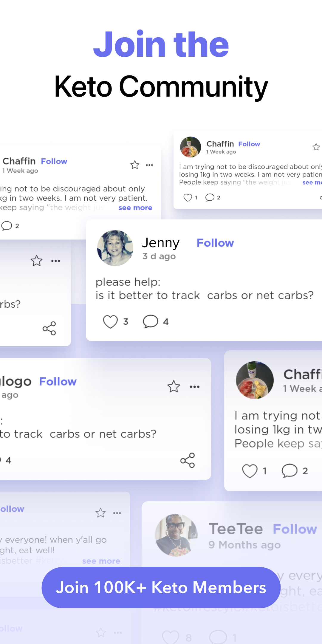
Task: Open the ellipsis options on jlogo's post
Action: pos(194,386)
